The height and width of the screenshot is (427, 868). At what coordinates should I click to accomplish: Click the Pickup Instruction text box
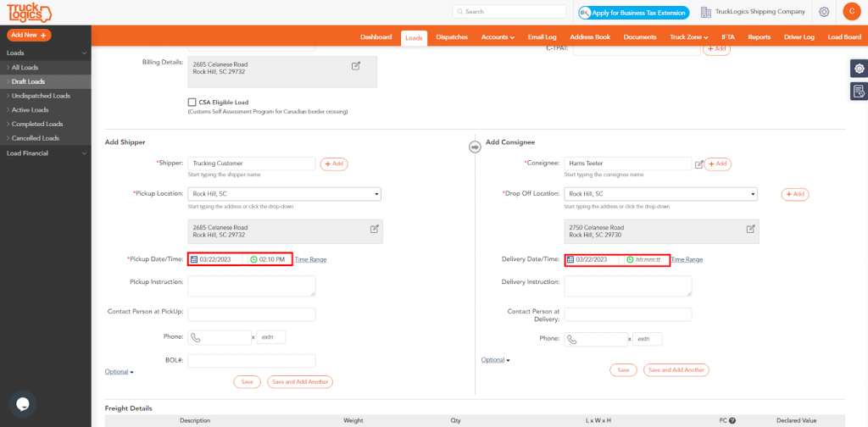tap(251, 286)
